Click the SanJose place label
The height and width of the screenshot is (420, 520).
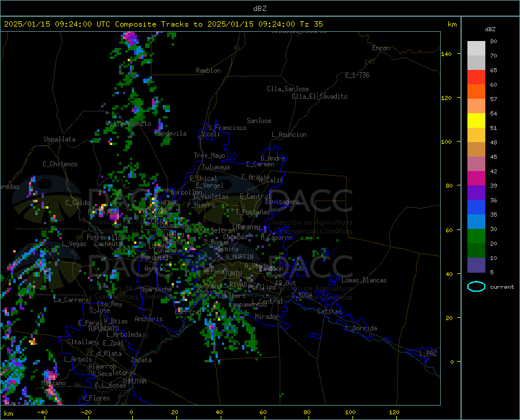coord(259,121)
